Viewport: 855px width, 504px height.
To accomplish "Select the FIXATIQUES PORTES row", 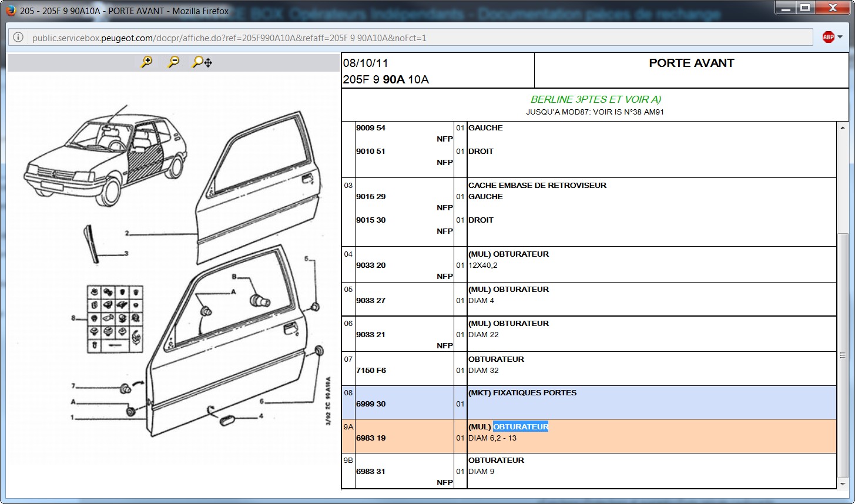I will (x=522, y=393).
